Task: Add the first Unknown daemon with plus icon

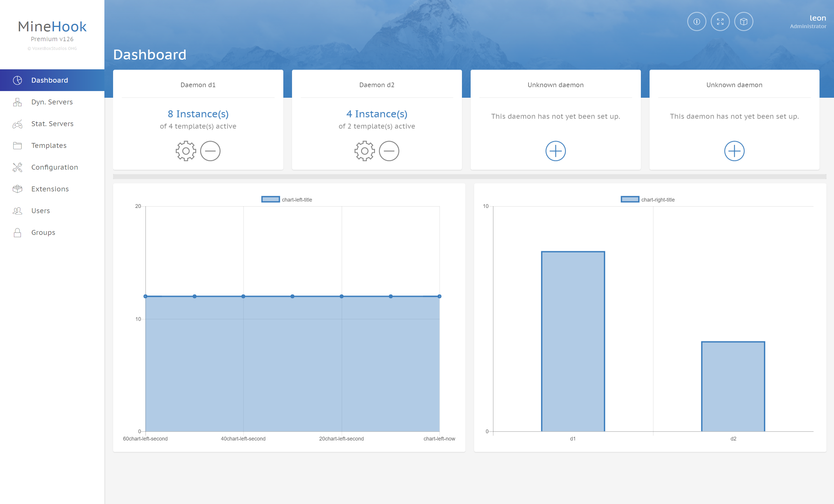Action: [555, 151]
